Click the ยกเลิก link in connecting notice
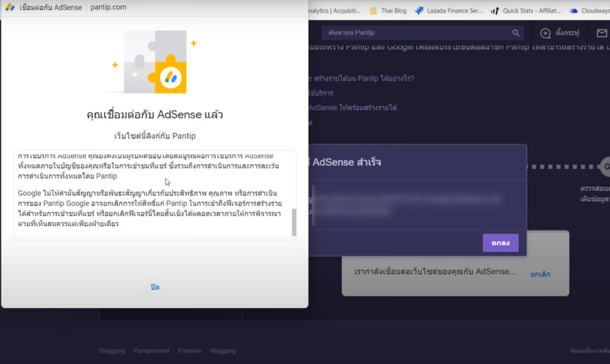 tap(541, 274)
